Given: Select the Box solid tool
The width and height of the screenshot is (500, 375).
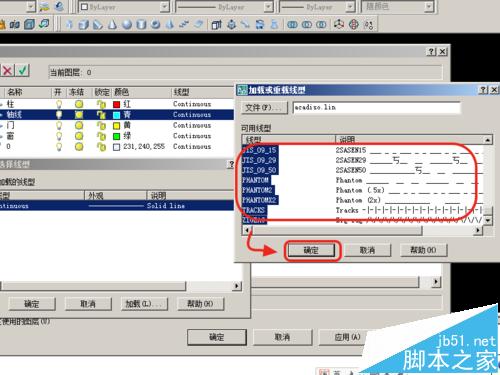Looking at the screenshot, I should pos(83,25).
